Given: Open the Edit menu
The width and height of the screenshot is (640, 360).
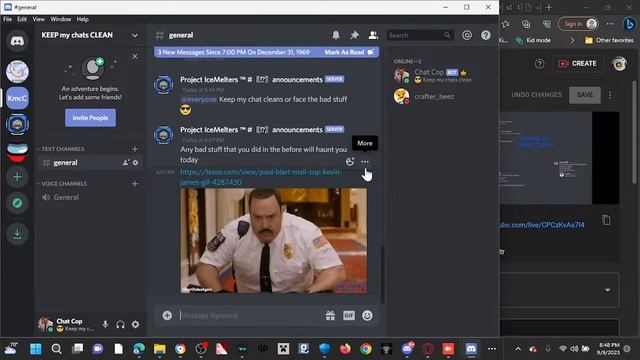Looking at the screenshot, I should coord(22,19).
